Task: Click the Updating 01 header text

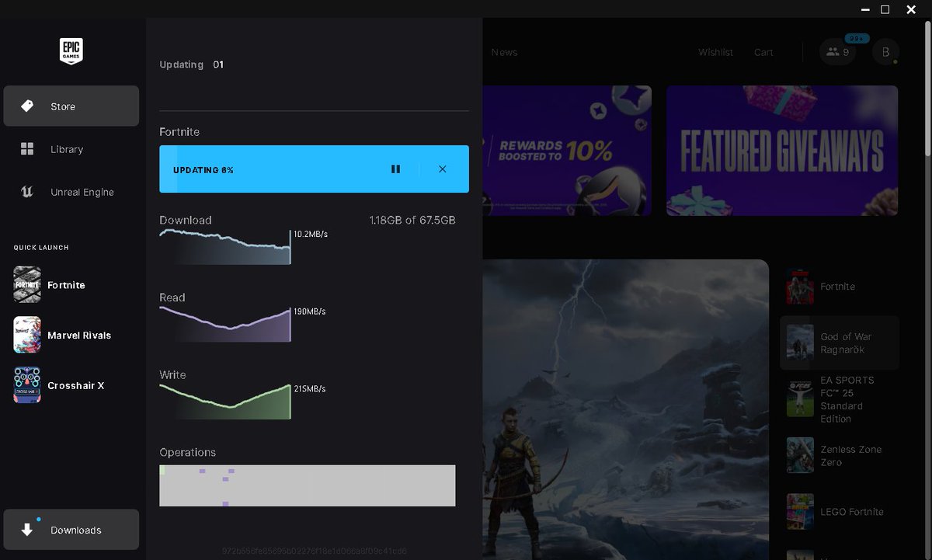Action: [191, 64]
